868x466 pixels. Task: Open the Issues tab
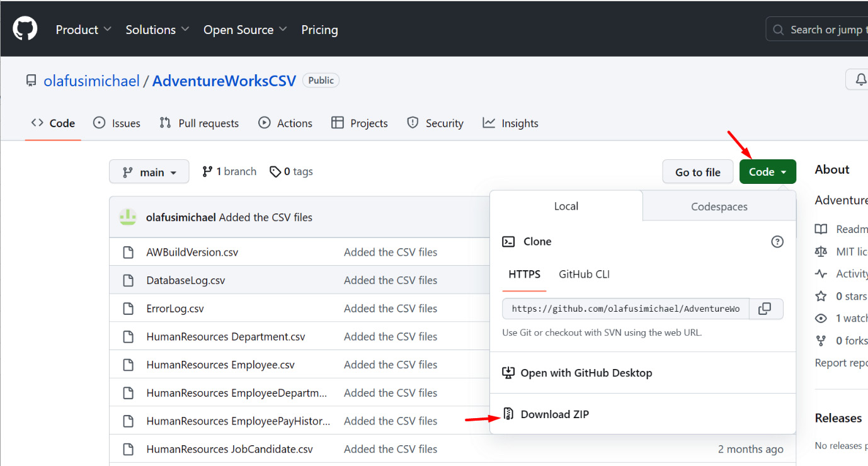click(117, 123)
